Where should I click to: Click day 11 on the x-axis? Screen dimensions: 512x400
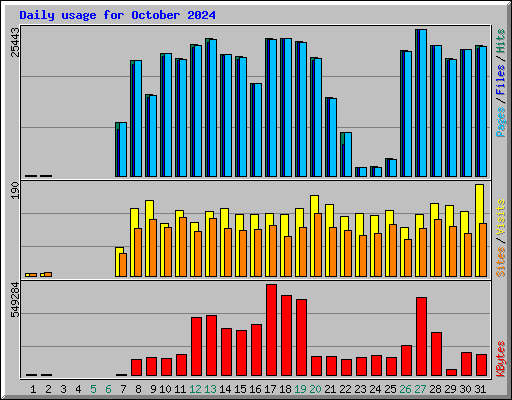point(180,389)
